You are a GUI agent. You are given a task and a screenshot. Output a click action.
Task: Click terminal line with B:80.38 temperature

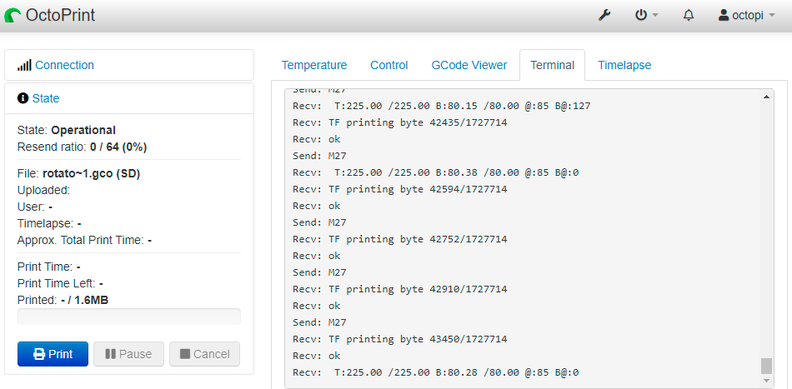pos(435,173)
